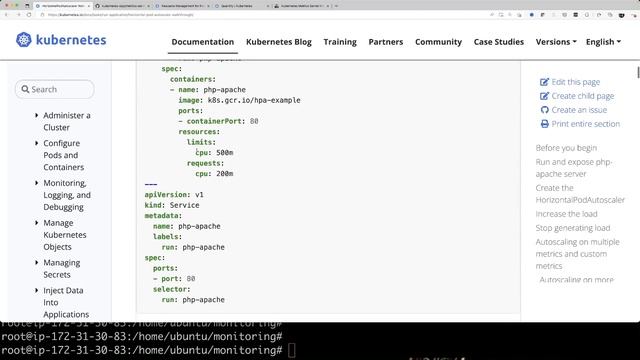Go to Kubernetes Blog
Screen dimensions: 640x360
point(279,42)
